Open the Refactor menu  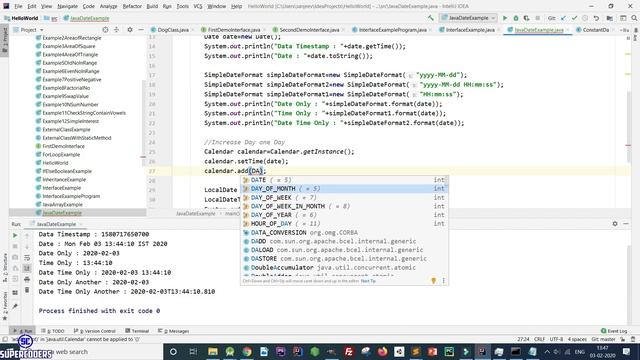pyautogui.click(x=132, y=6)
